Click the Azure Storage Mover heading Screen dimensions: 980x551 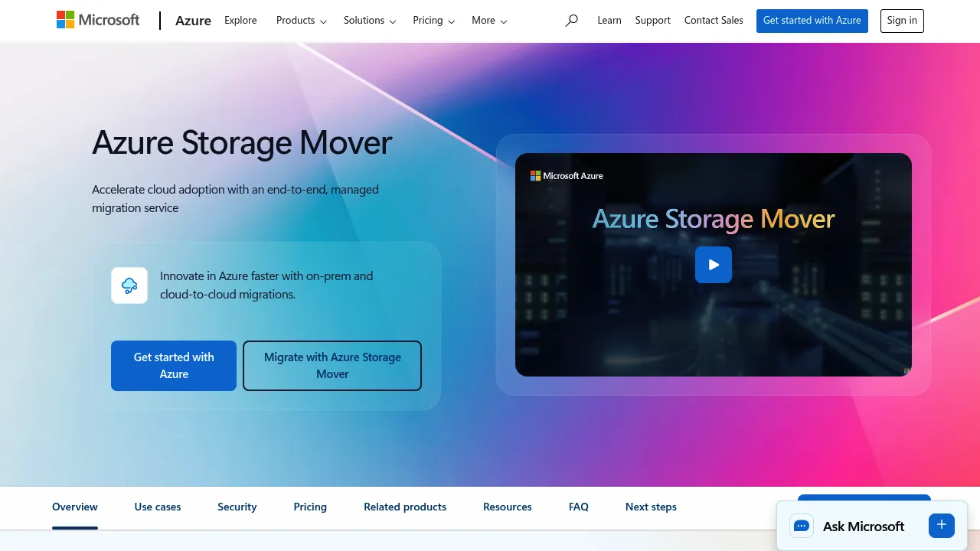[242, 143]
